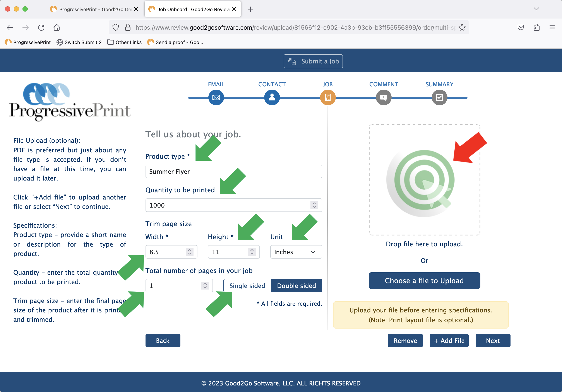
Task: Click the orange Job step icon
Action: tap(327, 98)
